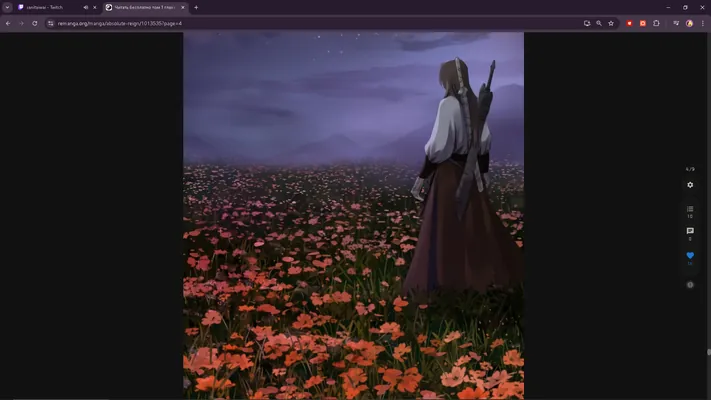
Task: Open the Chrome three-dot menu
Action: 702,23
